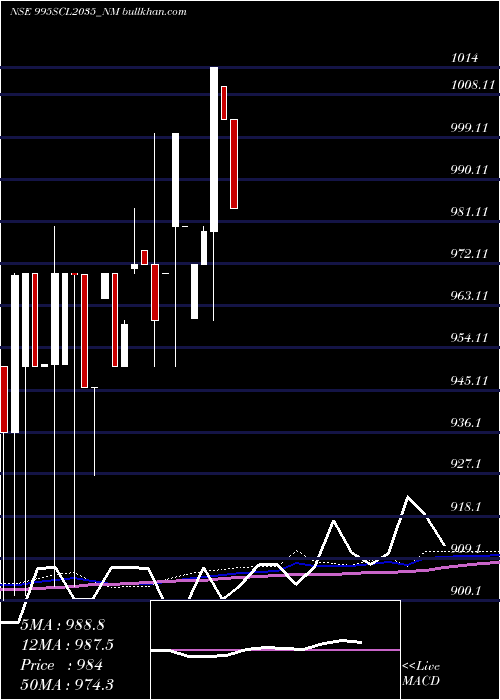Viewport: 500px width, 700px height.
Task: Click the 954.11 price label
Action: (x=469, y=338)
